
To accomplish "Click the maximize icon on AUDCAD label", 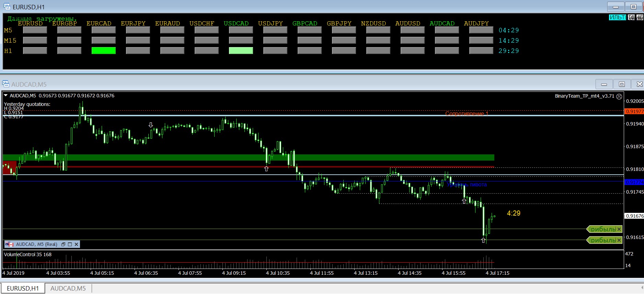I will click(70, 244).
